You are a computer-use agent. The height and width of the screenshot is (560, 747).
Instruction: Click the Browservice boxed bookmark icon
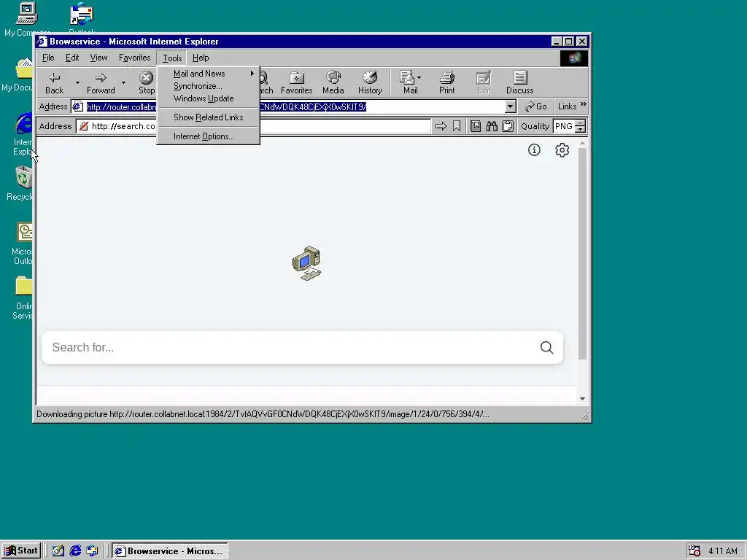coord(476,126)
